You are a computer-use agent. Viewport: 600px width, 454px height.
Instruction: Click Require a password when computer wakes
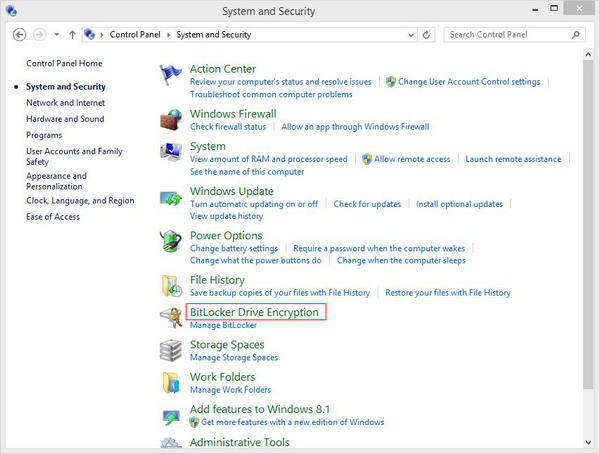379,248
